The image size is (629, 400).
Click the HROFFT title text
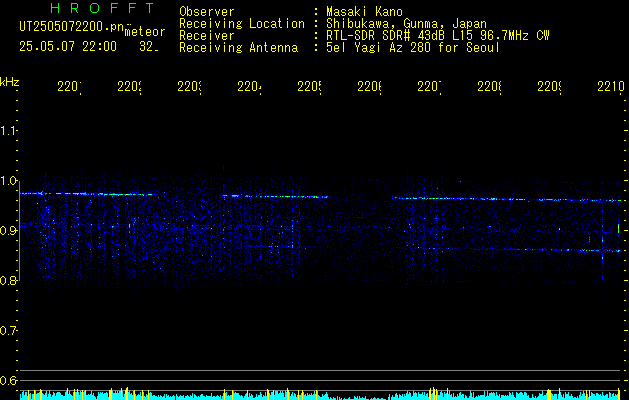(103, 8)
